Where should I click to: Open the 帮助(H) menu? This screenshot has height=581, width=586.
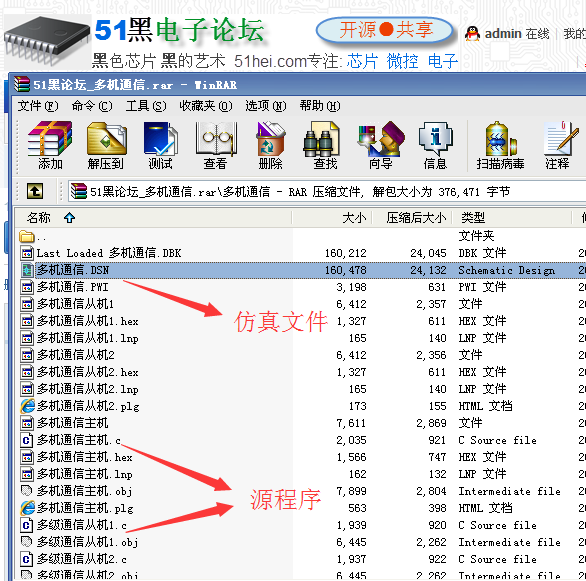pos(320,106)
